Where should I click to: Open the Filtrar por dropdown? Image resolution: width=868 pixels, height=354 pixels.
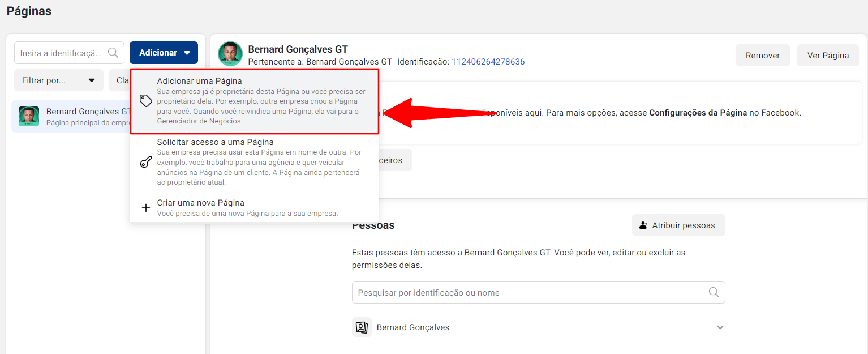click(x=59, y=80)
